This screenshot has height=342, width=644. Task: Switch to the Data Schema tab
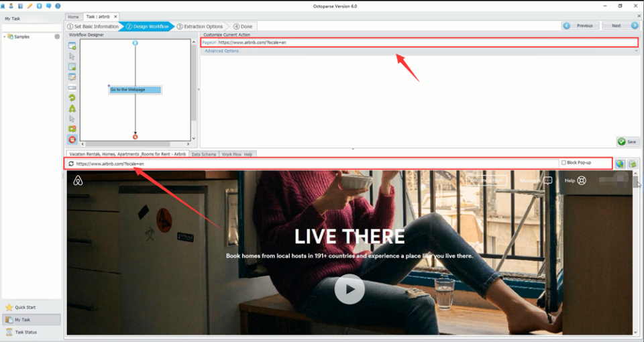pyautogui.click(x=204, y=154)
